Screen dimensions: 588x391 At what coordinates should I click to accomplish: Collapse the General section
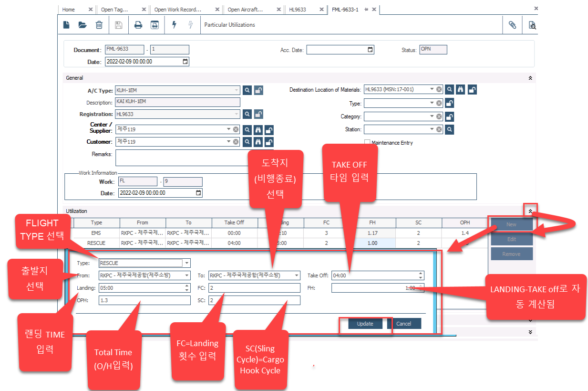(x=530, y=78)
